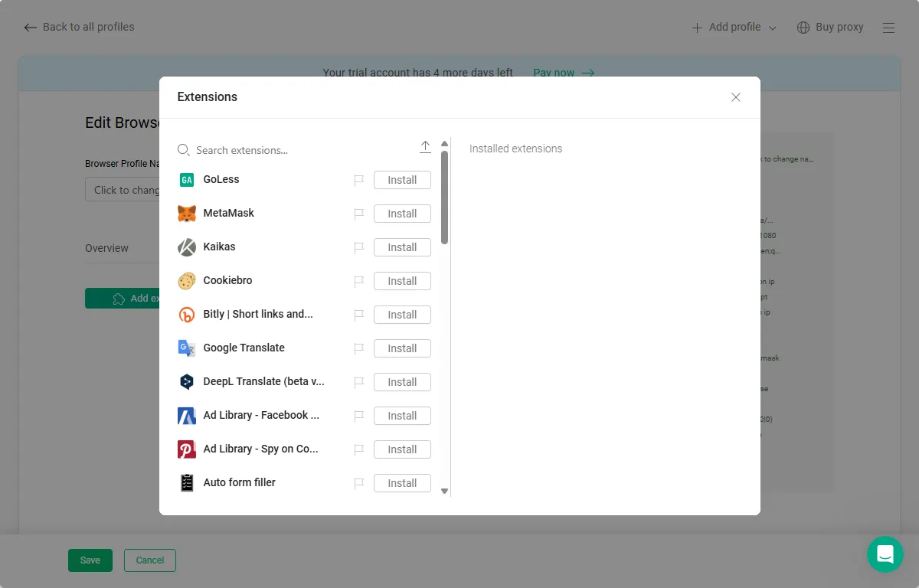Toggle the flag beside Auto form filler
919x588 pixels.
[358, 483]
